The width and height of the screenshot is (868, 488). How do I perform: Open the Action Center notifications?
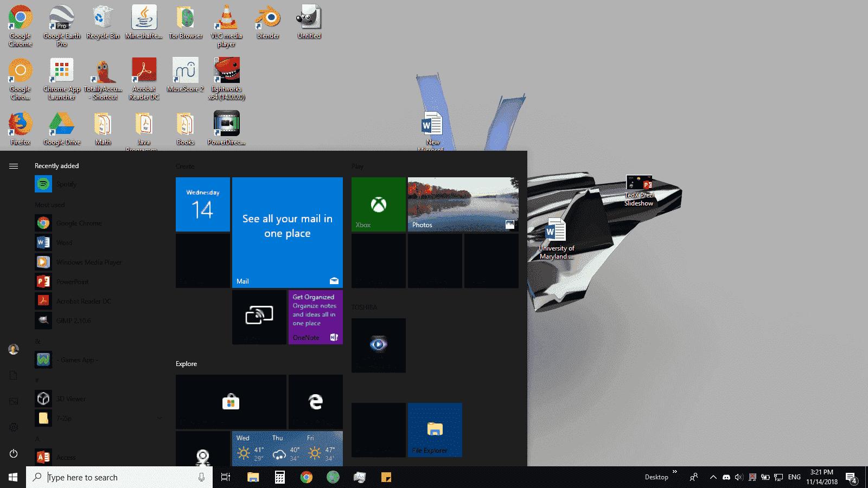point(851,477)
